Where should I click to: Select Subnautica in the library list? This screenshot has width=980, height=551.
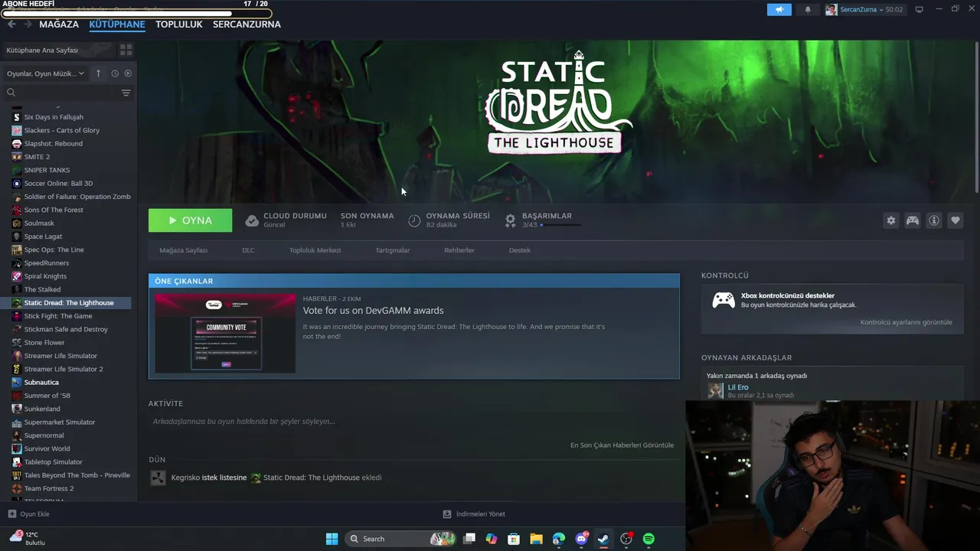pos(41,383)
